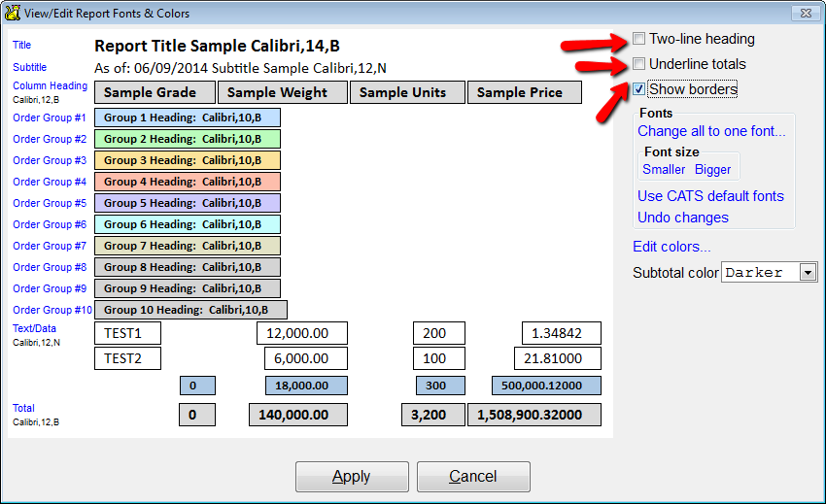Click the orange Group 3 Heading swatch

(188, 160)
